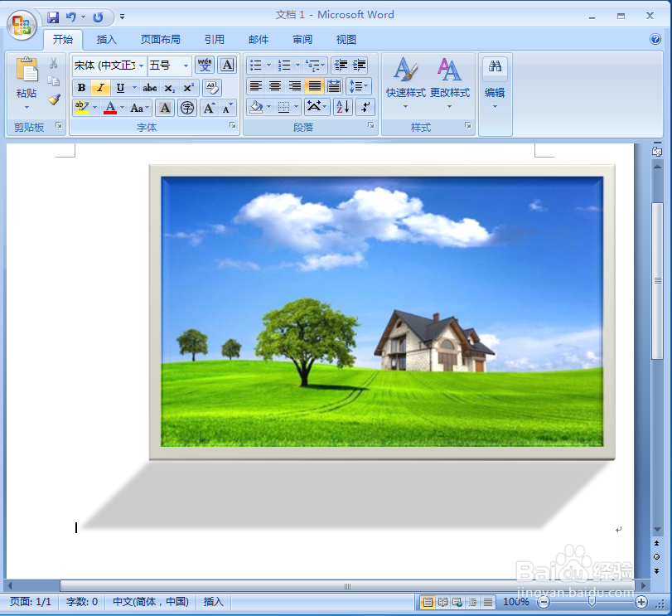Justify the paragraph text
Screen dimensions: 672x616
pyautogui.click(x=315, y=86)
